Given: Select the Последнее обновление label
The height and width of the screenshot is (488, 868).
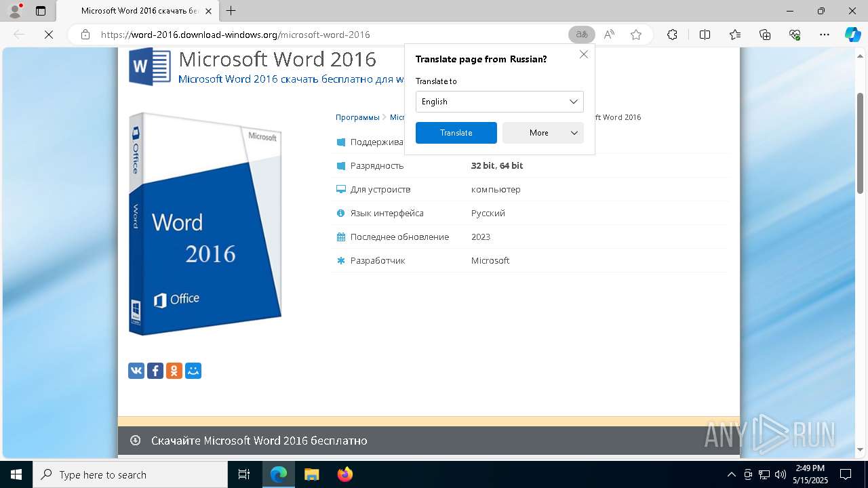Looking at the screenshot, I should (399, 237).
